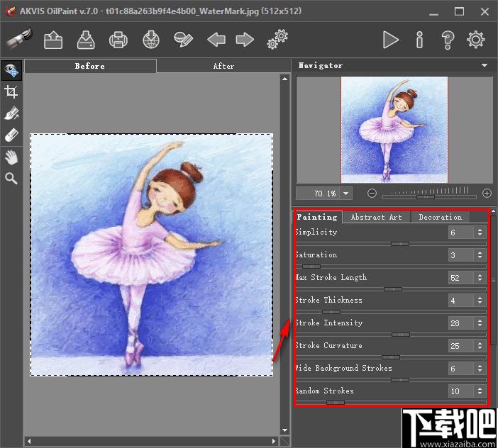Switch to the Before tab
The width and height of the screenshot is (498, 448).
coord(90,66)
